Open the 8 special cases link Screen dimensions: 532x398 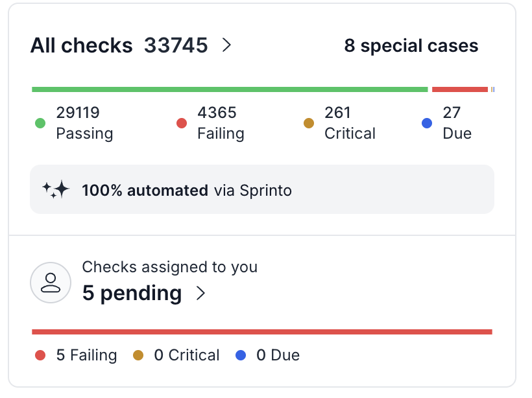coord(411,46)
